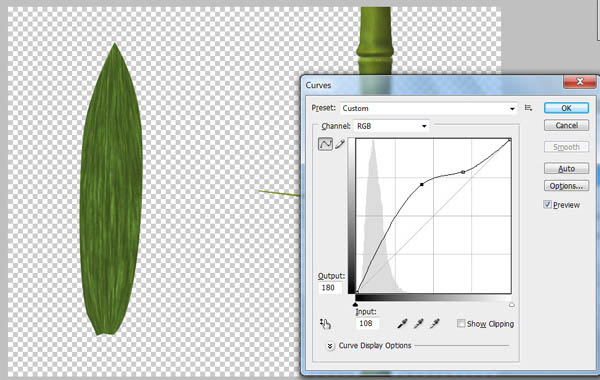
Task: Click the selected curve point at output 180
Action: click(422, 184)
